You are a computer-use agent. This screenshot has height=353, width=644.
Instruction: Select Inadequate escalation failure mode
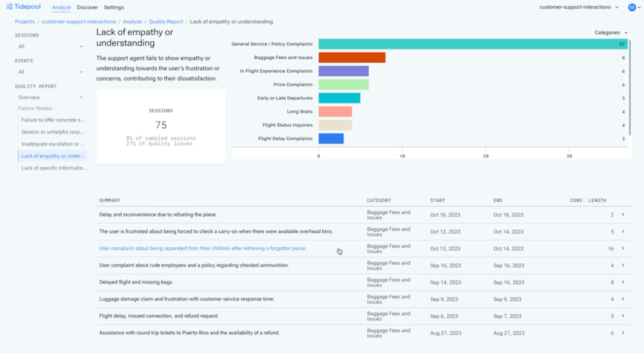click(x=53, y=144)
